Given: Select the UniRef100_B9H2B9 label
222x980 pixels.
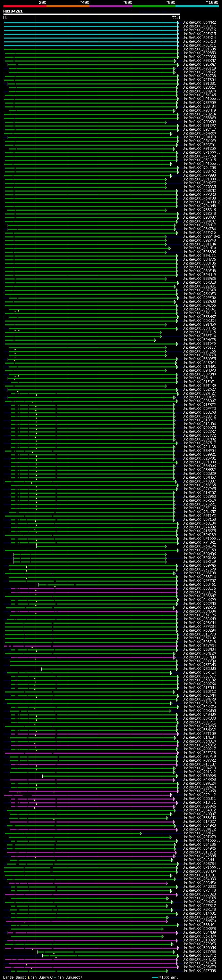Looking at the screenshot, I should [199, 535].
